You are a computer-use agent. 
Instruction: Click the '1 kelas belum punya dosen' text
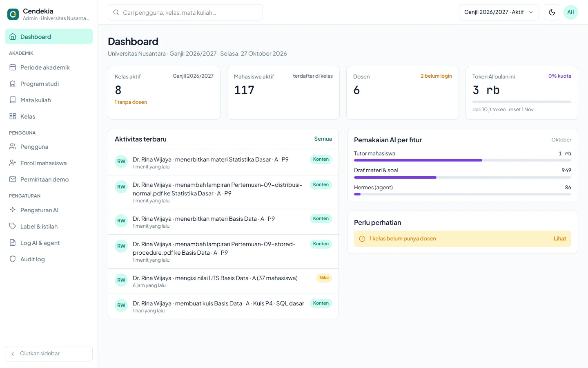pos(403,239)
